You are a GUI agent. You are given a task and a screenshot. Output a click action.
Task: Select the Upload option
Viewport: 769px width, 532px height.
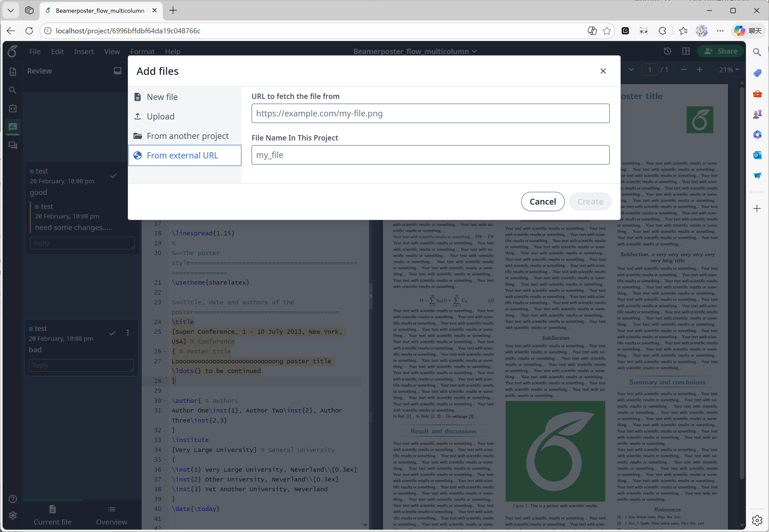click(160, 116)
